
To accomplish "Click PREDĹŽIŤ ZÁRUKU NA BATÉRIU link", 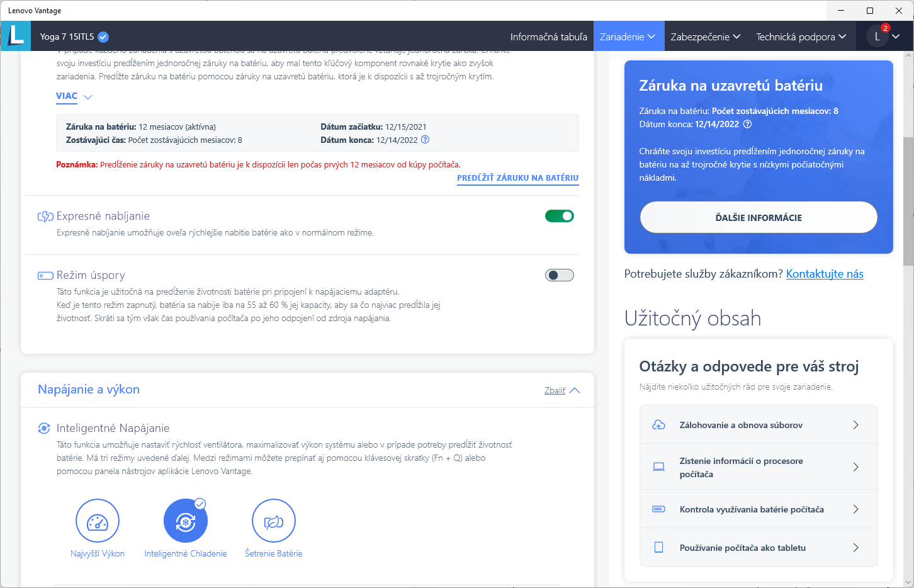I will tap(517, 178).
